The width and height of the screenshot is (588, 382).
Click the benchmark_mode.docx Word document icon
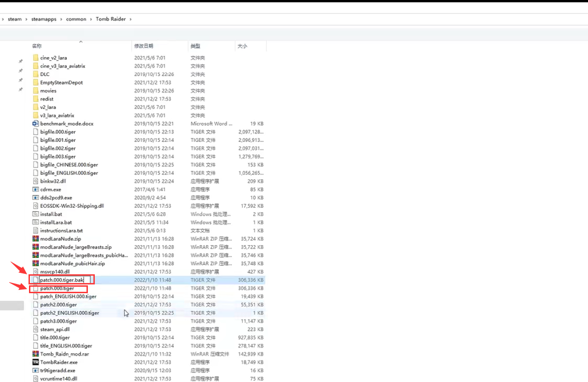click(36, 124)
